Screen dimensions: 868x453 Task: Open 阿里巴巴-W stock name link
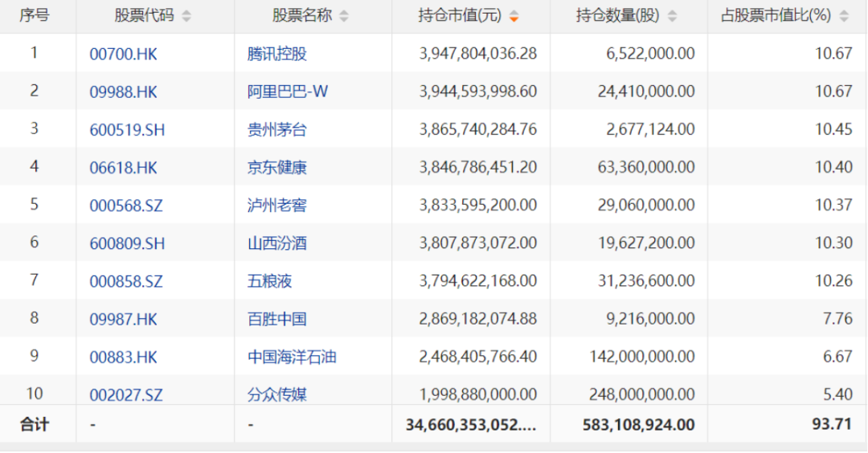[x=287, y=92]
